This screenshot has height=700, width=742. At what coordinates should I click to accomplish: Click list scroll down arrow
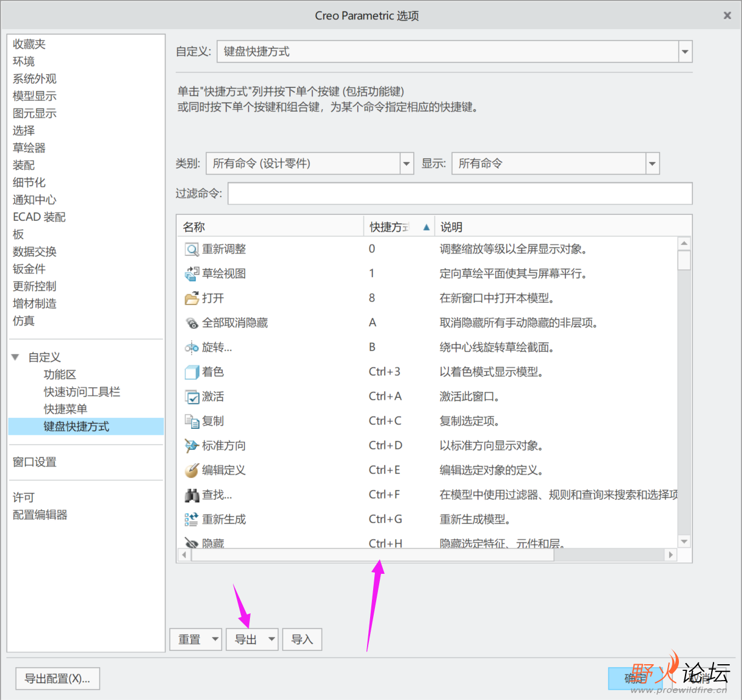pos(684,541)
